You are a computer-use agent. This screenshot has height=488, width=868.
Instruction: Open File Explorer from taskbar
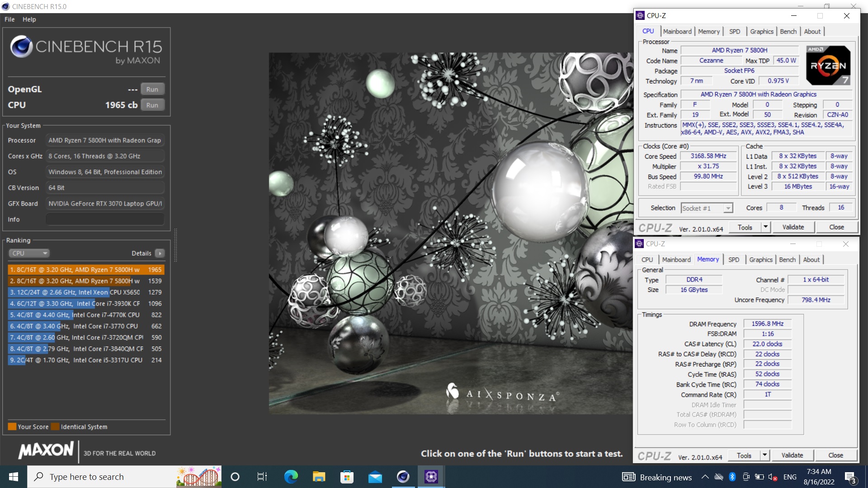point(319,477)
